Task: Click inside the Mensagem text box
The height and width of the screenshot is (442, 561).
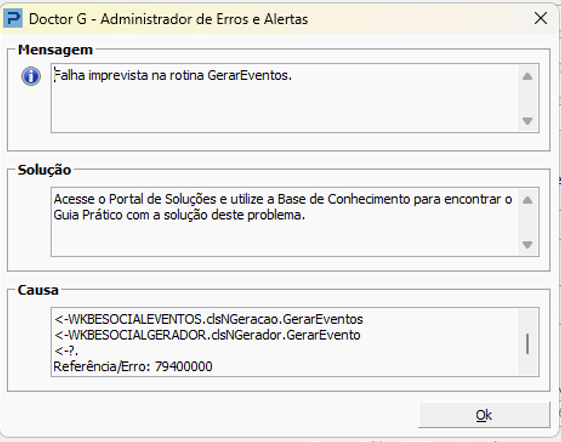Action: (x=285, y=98)
